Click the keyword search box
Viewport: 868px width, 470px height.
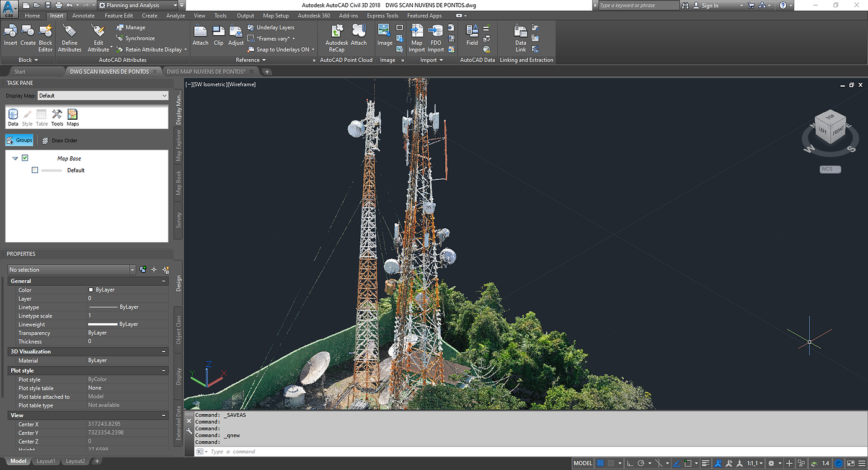(x=639, y=5)
